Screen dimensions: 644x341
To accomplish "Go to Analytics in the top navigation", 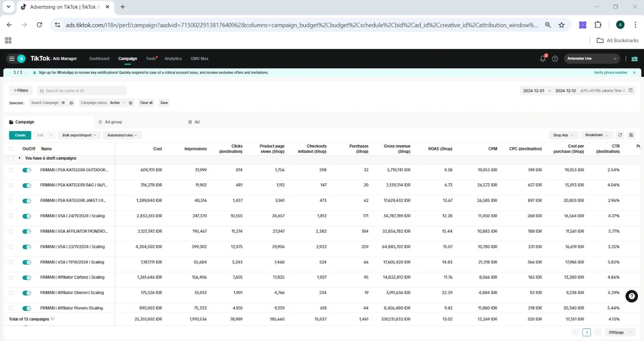I will point(173,58).
